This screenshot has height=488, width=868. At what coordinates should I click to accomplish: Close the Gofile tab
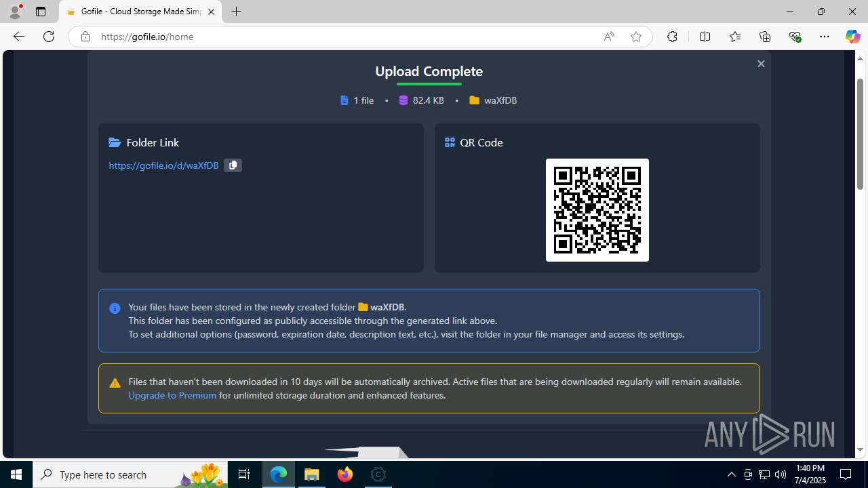pyautogui.click(x=211, y=12)
